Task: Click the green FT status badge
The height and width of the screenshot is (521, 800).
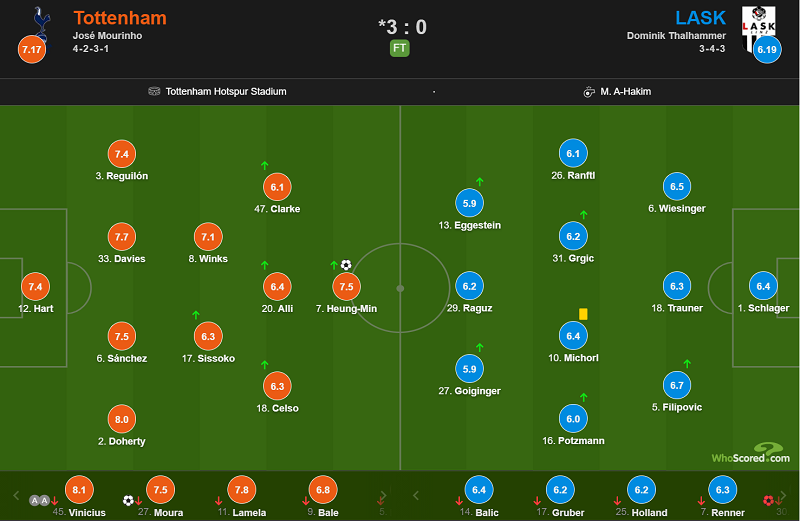Action: click(400, 48)
